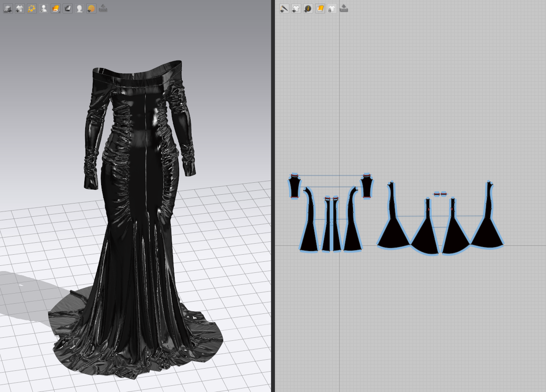Image resolution: width=546 pixels, height=392 pixels.
Task: Click the divider between 3D and 2D windows
Action: [273, 196]
